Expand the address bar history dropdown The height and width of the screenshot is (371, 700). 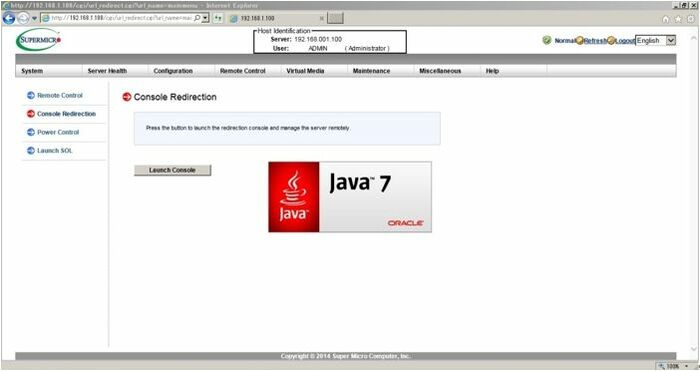[205, 18]
